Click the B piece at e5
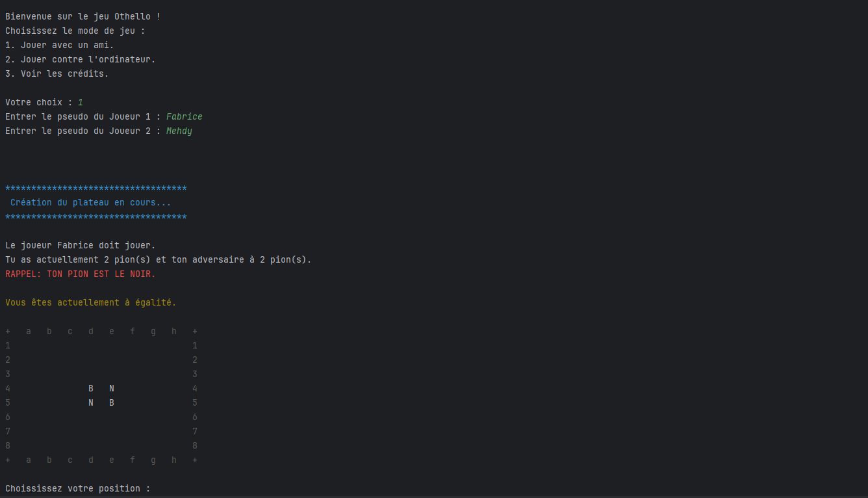Screen dimensions: 868x498 [x=112, y=402]
